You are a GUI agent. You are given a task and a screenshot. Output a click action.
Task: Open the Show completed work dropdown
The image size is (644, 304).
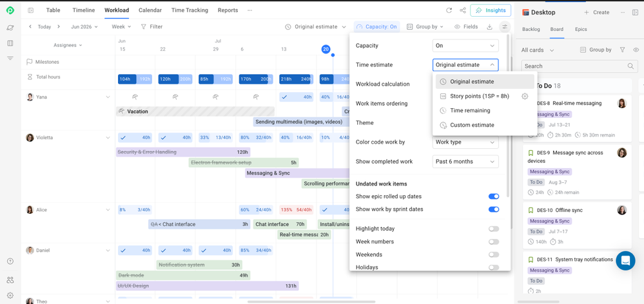[465, 162]
